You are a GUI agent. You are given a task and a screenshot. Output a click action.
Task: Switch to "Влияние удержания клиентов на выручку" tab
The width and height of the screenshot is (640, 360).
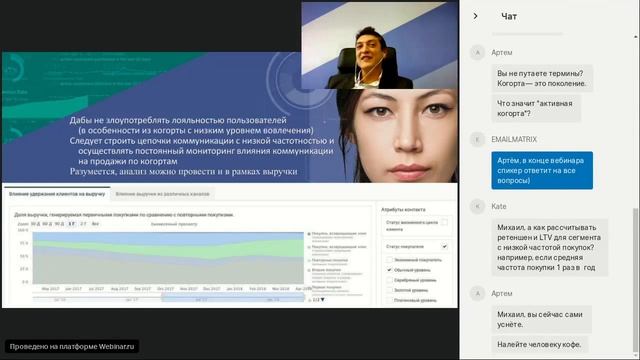click(57, 194)
